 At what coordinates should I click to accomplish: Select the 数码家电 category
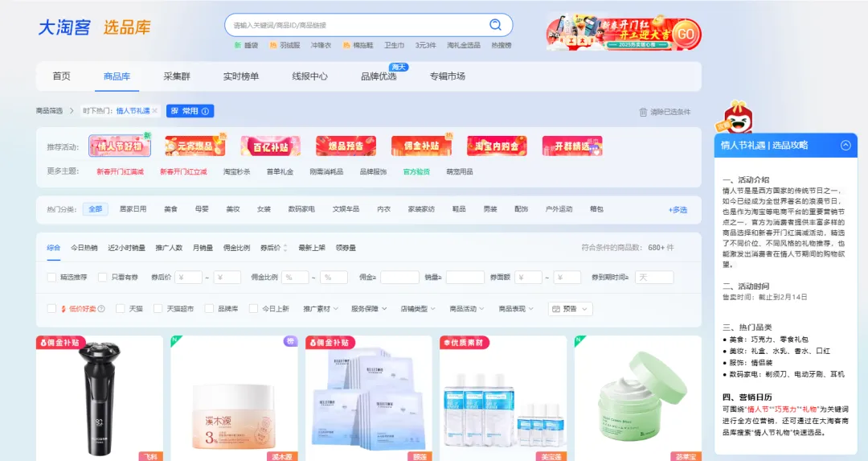[301, 209]
